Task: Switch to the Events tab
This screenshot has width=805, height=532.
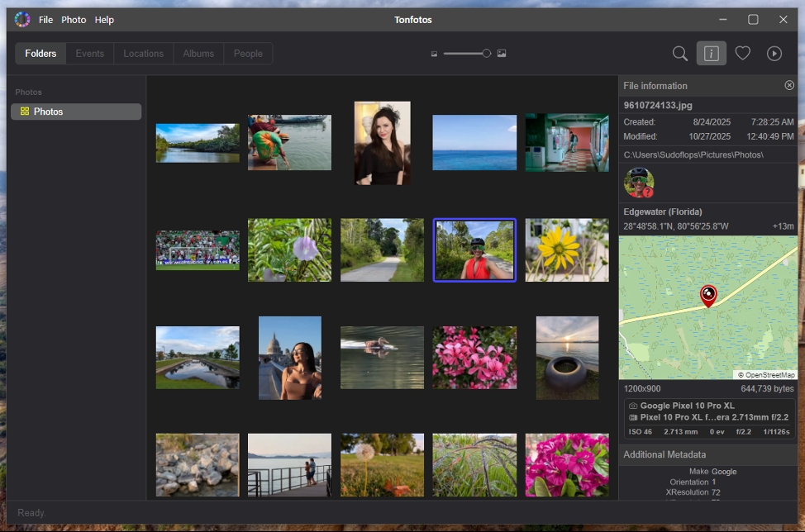Action: tap(90, 54)
